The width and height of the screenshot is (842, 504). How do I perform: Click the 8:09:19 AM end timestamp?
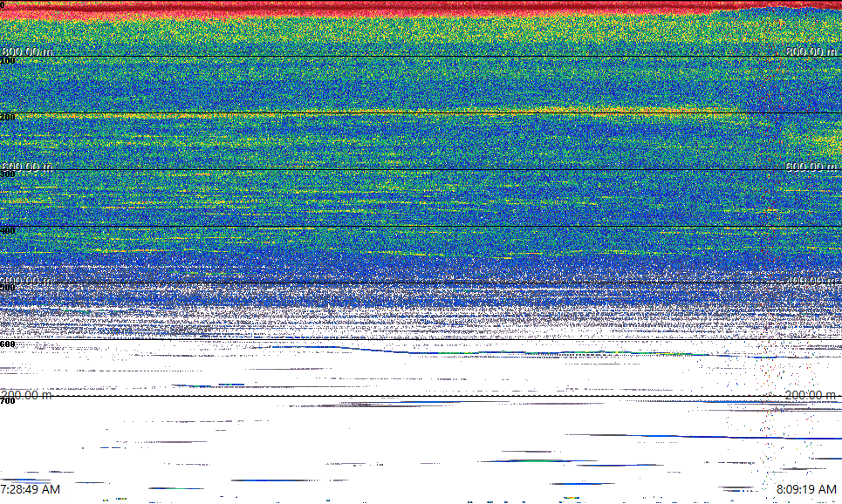pyautogui.click(x=806, y=489)
